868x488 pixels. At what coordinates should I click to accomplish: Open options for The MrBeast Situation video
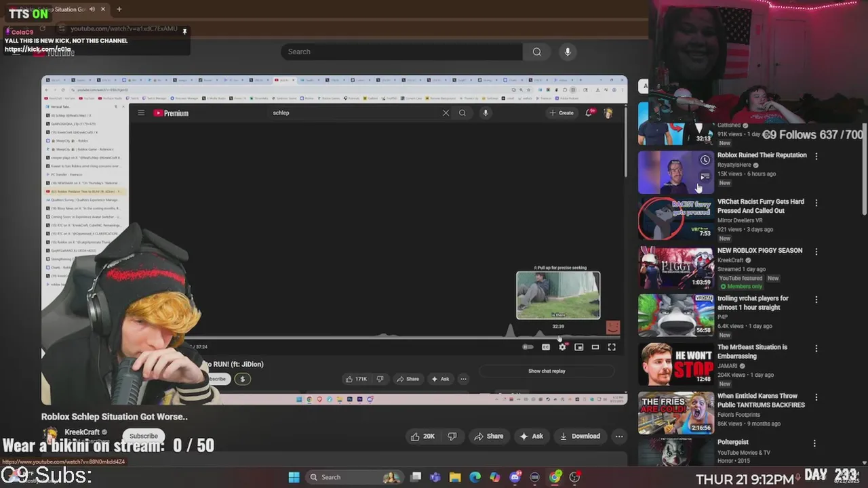pyautogui.click(x=816, y=348)
